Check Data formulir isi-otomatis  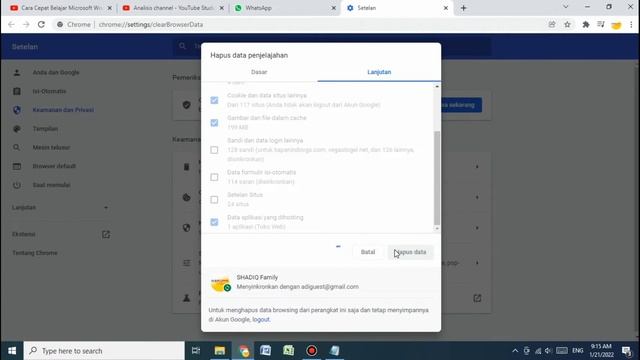point(214,177)
